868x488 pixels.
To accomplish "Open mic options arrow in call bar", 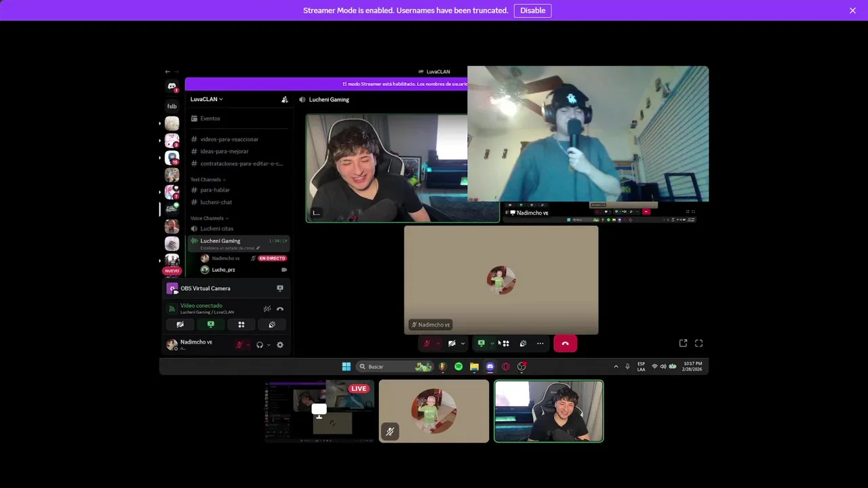I will [x=438, y=344].
